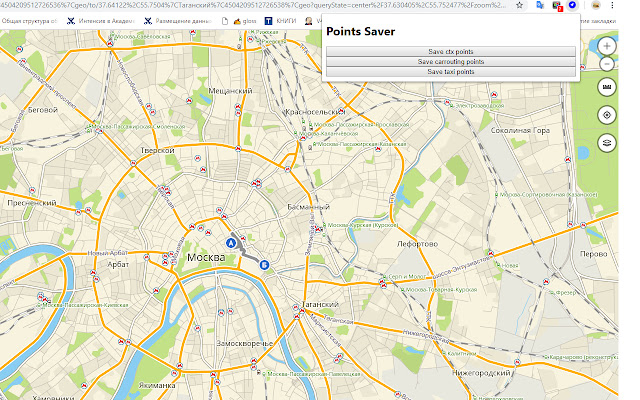This screenshot has width=640, height=400.
Task: Click the browser profile avatar
Action: point(594,5)
